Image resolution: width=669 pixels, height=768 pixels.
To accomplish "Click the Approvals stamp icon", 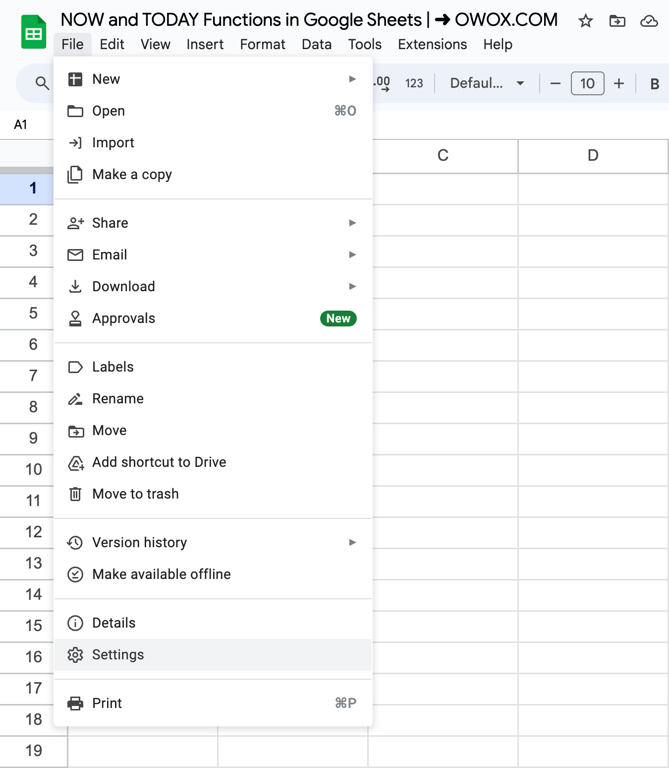I will click(75, 318).
